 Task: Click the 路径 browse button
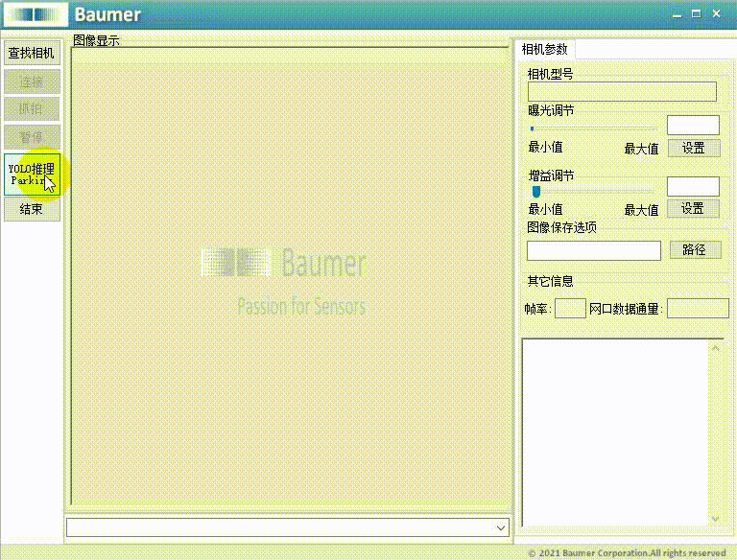[x=695, y=250]
